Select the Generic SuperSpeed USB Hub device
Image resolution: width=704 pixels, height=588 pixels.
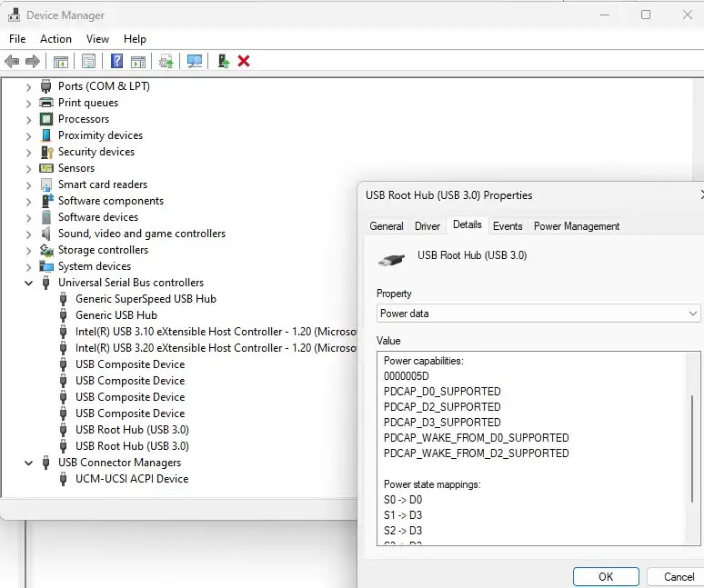pyautogui.click(x=146, y=299)
